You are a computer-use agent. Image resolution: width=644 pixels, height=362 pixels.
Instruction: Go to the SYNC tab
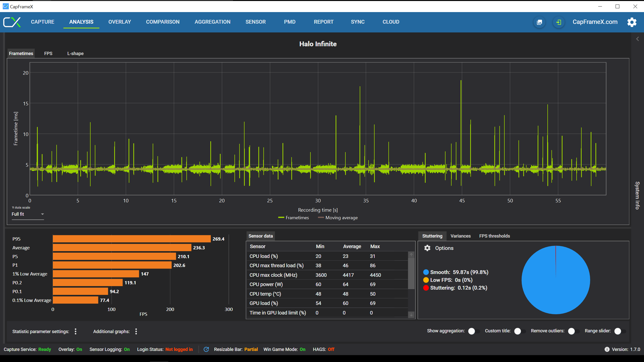click(358, 22)
